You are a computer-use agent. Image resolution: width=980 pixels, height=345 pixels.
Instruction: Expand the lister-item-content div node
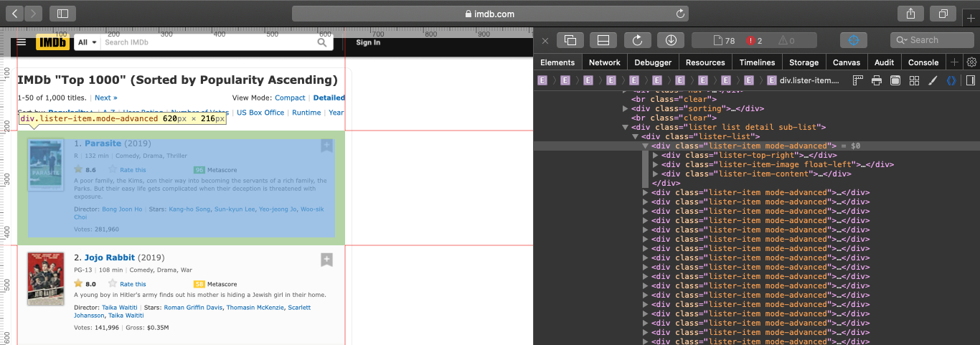pos(655,174)
